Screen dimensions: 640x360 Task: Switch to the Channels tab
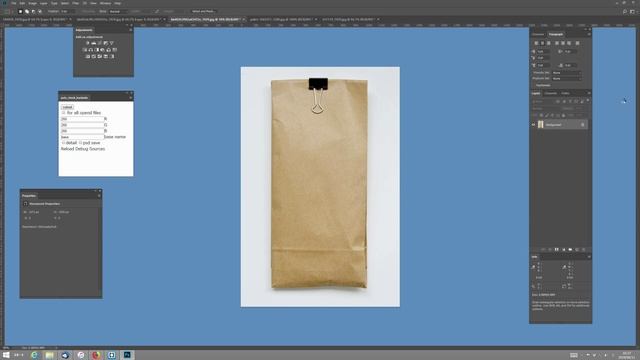551,93
